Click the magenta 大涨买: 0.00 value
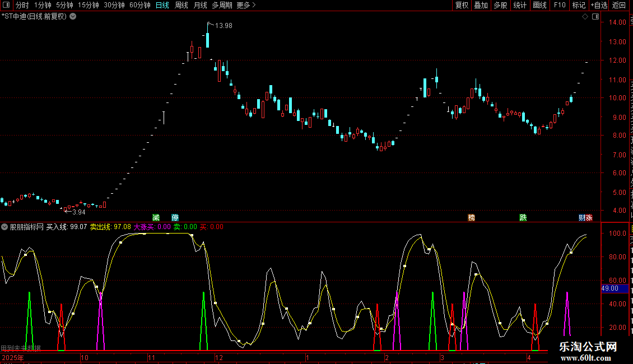This screenshot has width=633, height=364. [152, 227]
